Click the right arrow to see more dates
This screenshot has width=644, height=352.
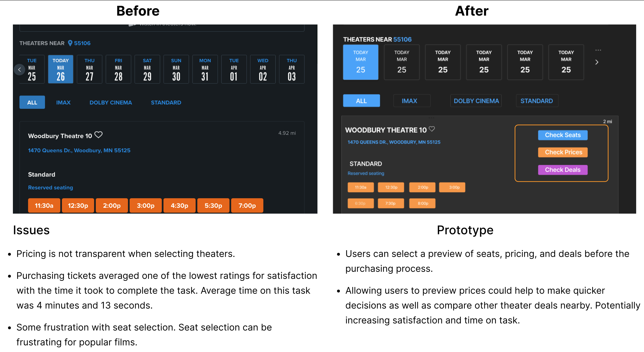597,62
